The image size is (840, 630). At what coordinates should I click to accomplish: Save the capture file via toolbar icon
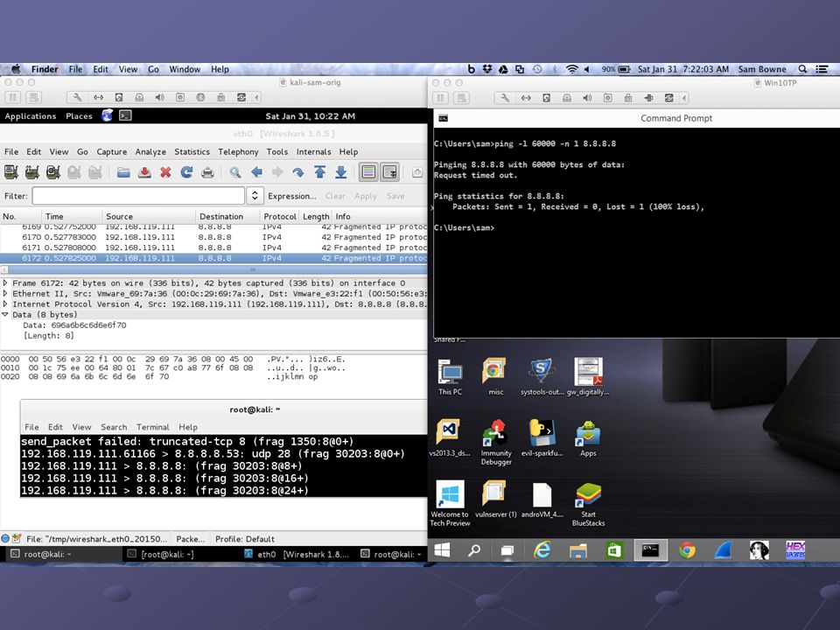coord(144,172)
